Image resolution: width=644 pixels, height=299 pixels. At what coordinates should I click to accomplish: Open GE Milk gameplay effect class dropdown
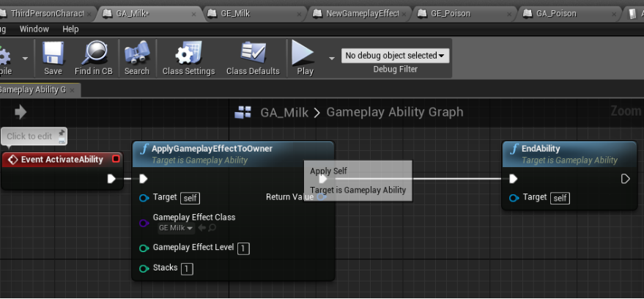(x=176, y=228)
